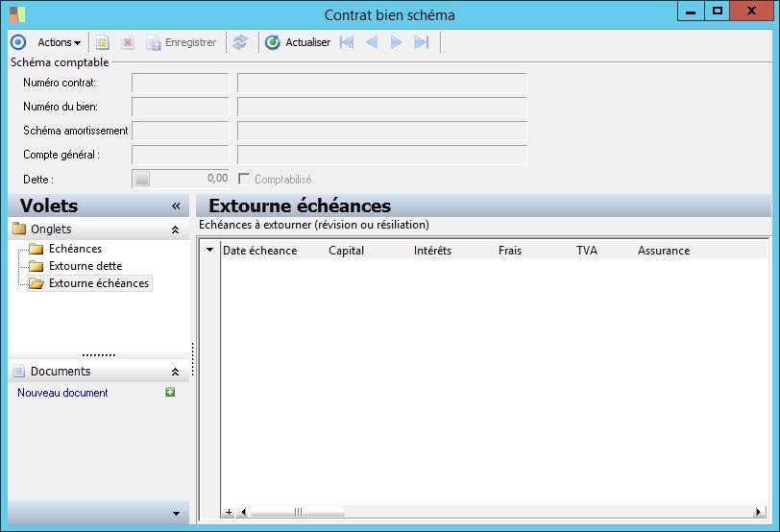Collapse the Documents section
The height and width of the screenshot is (532, 780).
[175, 372]
